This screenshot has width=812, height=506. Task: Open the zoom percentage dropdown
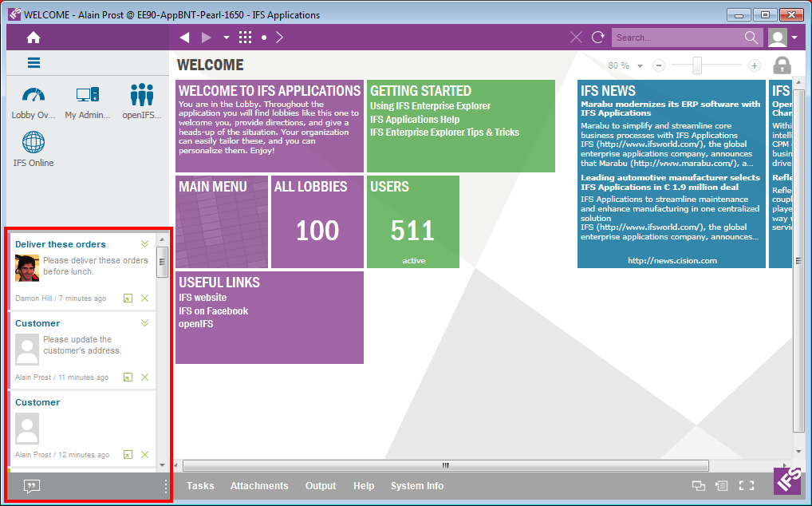pos(640,66)
